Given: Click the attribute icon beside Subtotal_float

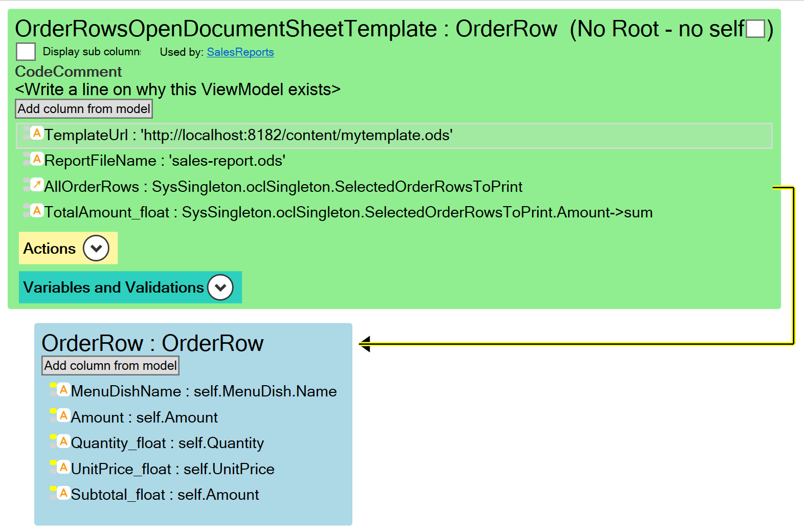Looking at the screenshot, I should [63, 493].
